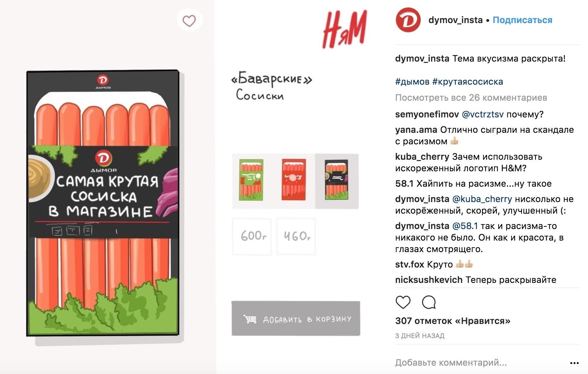The width and height of the screenshot is (588, 374).
Task: Open the #дымов hashtag link
Action: click(x=412, y=82)
